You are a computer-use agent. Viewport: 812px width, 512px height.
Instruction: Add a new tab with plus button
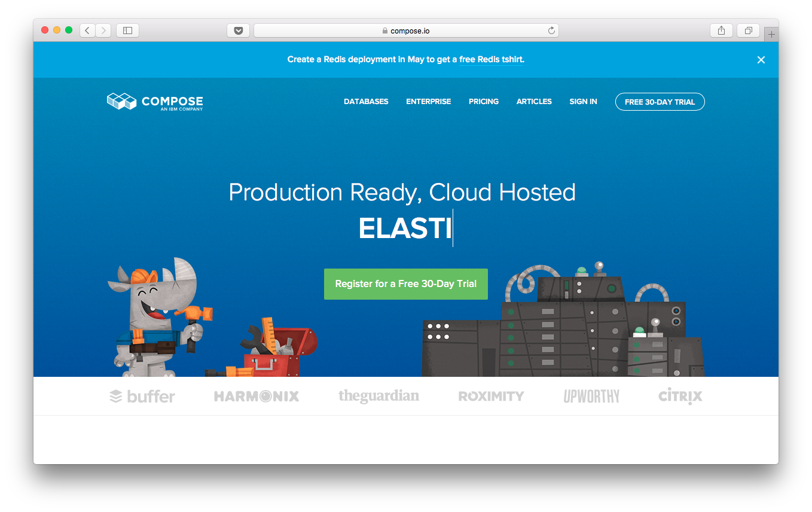click(x=771, y=34)
